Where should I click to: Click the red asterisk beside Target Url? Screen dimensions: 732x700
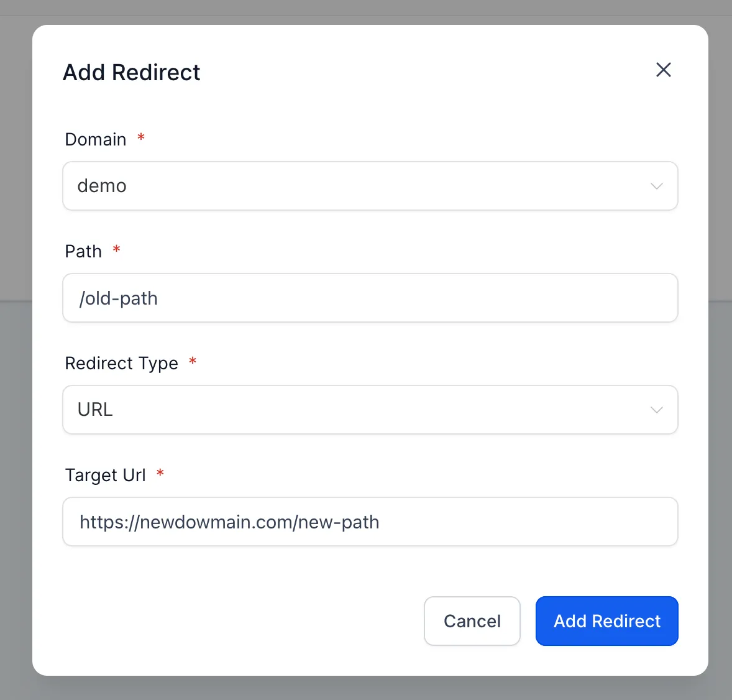[160, 473]
